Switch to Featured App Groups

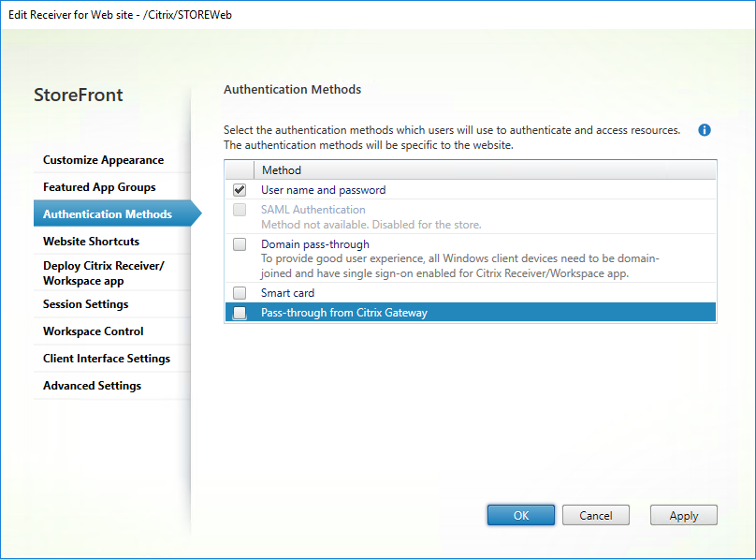pyautogui.click(x=99, y=187)
